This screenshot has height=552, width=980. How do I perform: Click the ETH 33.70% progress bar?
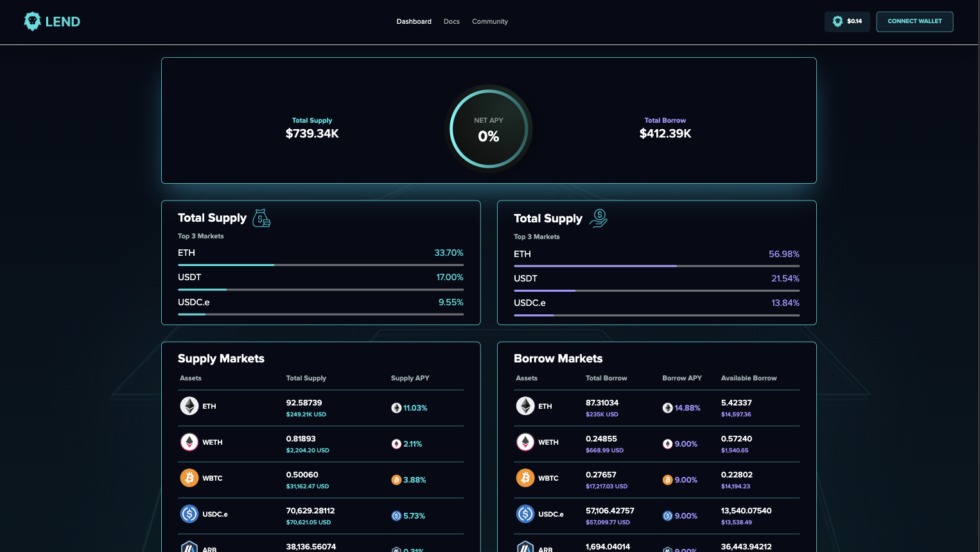[x=320, y=265]
